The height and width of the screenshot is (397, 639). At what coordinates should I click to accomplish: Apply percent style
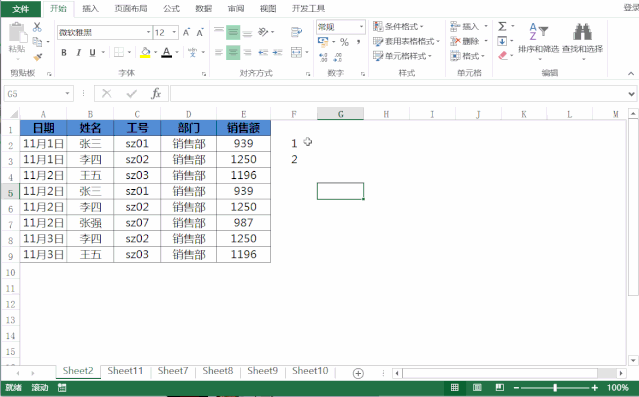[344, 42]
